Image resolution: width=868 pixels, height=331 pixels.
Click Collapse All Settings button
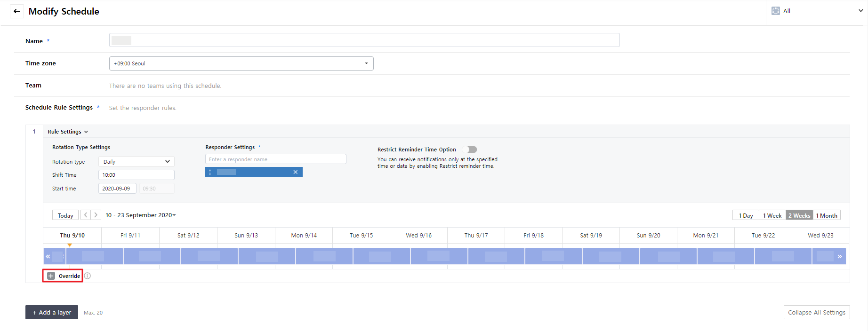click(x=816, y=312)
